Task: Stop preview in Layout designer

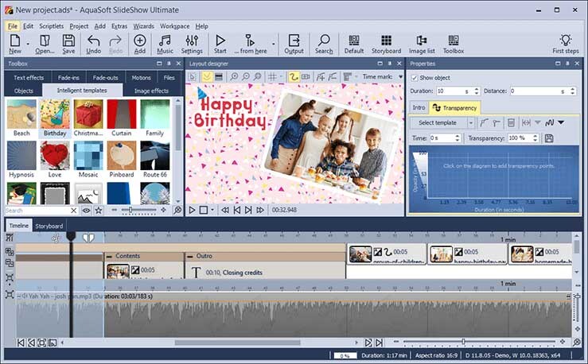Action: tap(203, 210)
